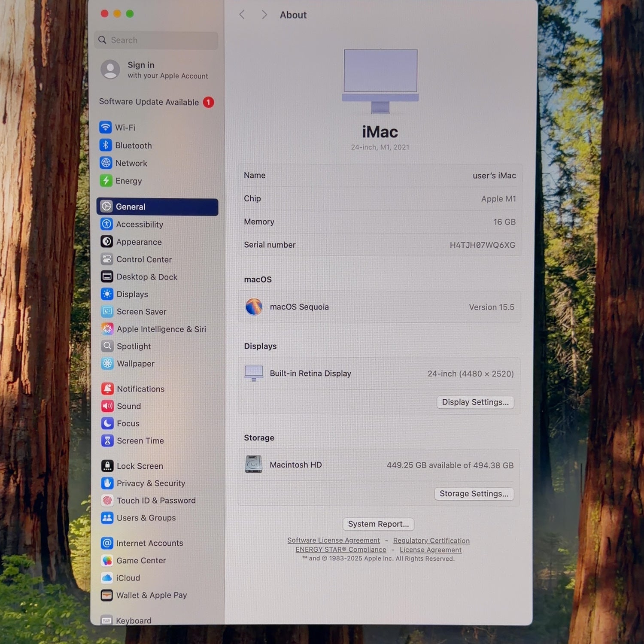Go back with the left chevron

tap(242, 15)
